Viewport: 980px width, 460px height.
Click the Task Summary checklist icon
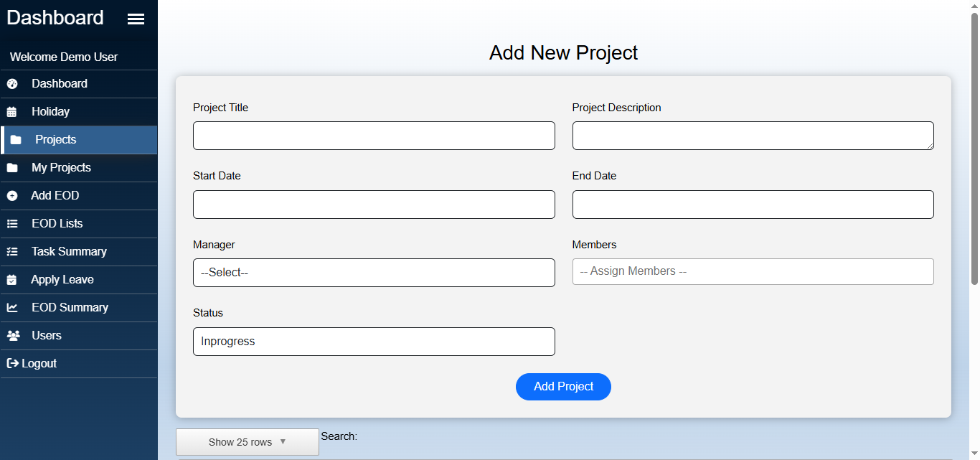point(12,252)
